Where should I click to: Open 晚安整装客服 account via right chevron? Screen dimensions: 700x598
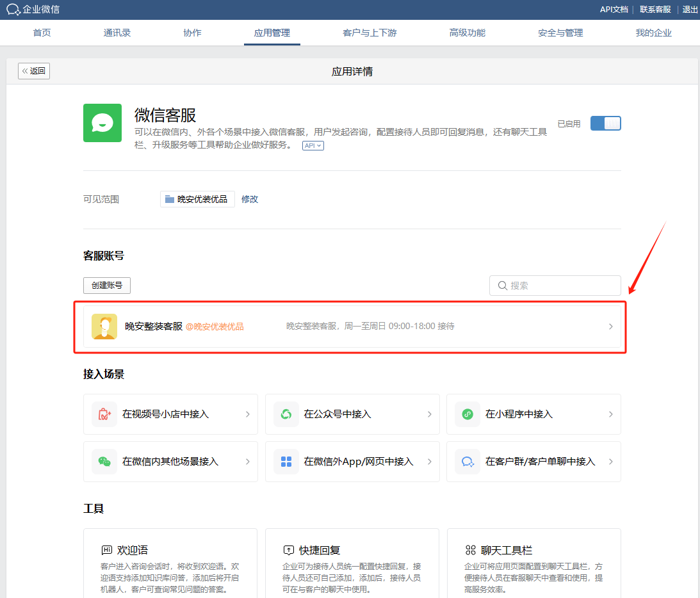point(611,327)
